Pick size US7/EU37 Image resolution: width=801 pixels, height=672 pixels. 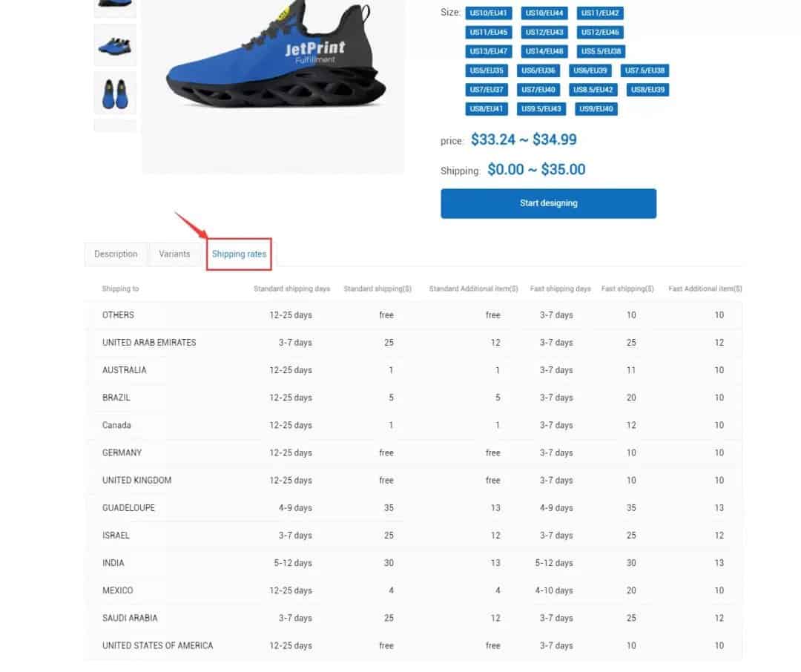coord(487,90)
